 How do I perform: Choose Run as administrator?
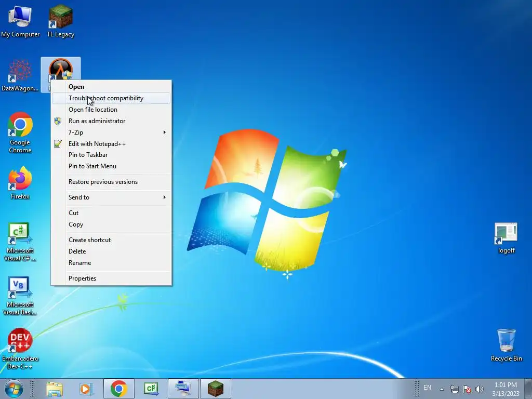[111, 121]
